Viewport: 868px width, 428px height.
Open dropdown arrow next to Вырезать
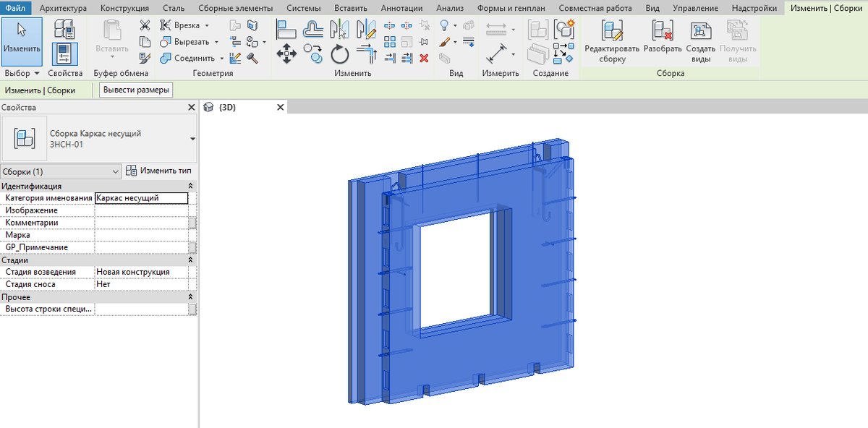(216, 43)
